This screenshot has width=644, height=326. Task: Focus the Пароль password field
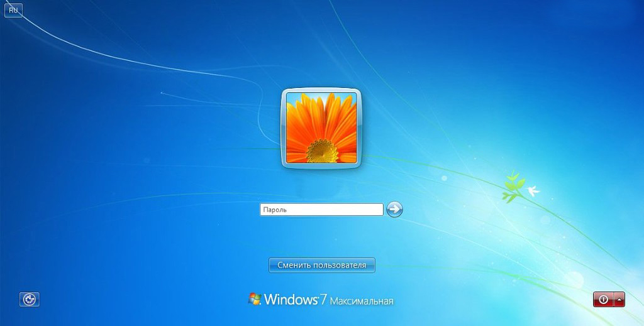321,210
